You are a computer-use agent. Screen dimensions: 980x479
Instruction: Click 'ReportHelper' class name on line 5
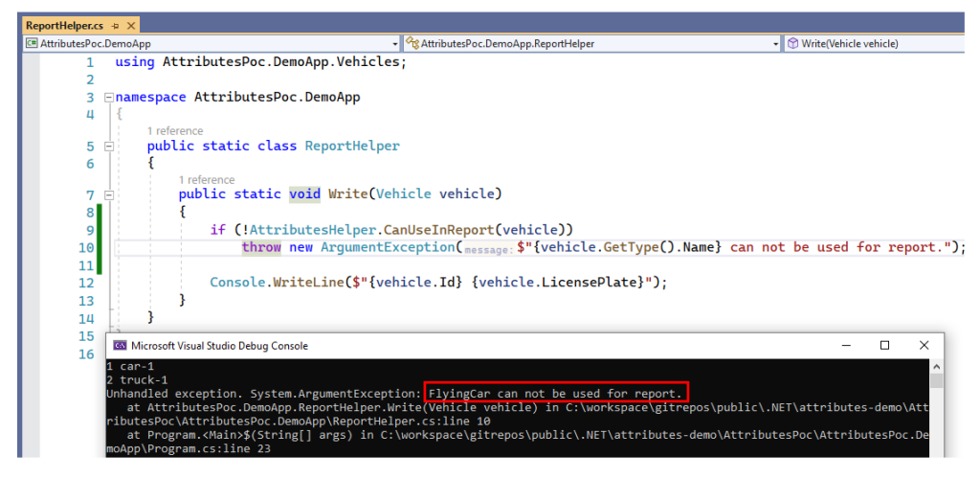point(352,146)
